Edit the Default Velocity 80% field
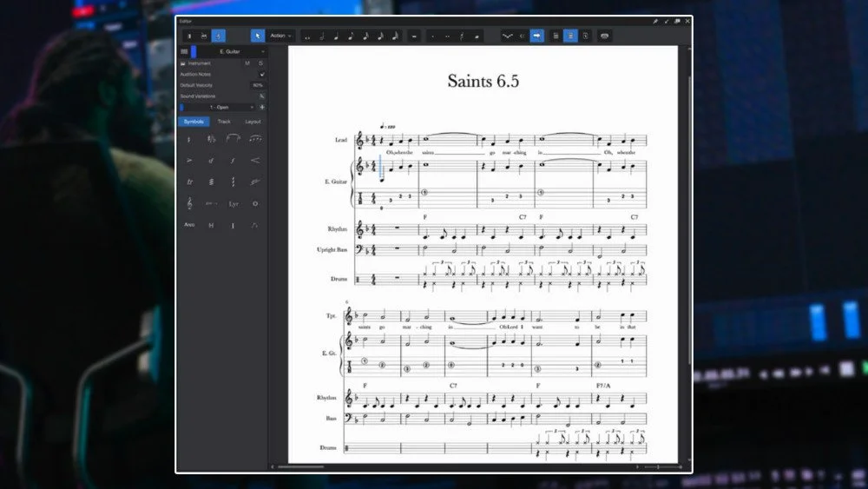 (258, 85)
